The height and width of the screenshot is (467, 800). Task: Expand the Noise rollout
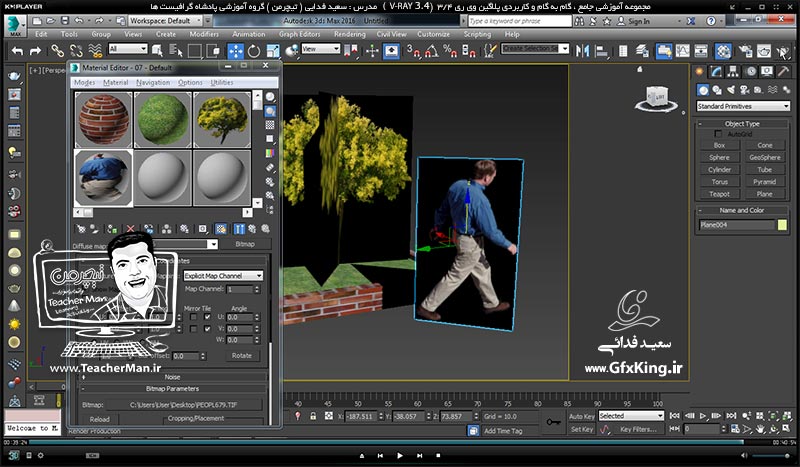[172, 377]
